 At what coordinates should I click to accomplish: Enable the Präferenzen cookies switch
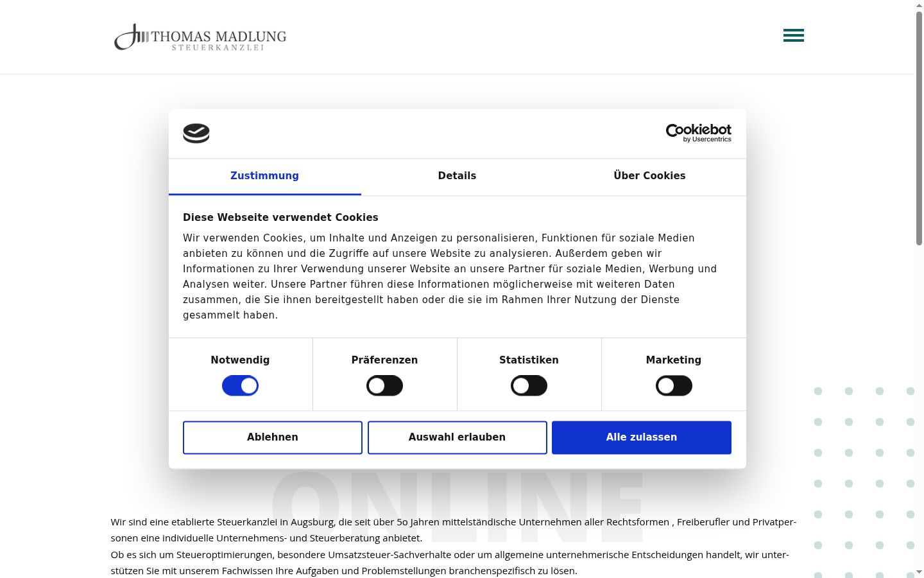384,386
